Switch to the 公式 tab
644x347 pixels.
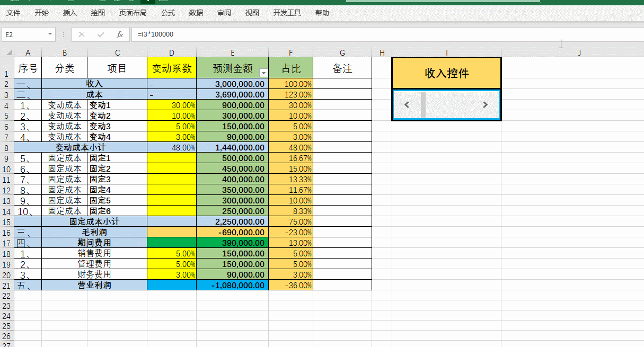click(x=168, y=13)
